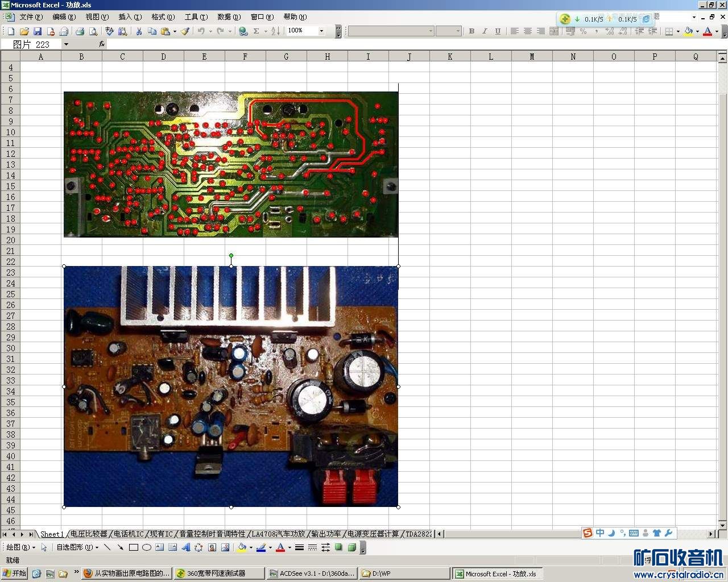Image resolution: width=728 pixels, height=582 pixels.
Task: Decrease indent icon in formatting toolbar
Action: pos(639,31)
